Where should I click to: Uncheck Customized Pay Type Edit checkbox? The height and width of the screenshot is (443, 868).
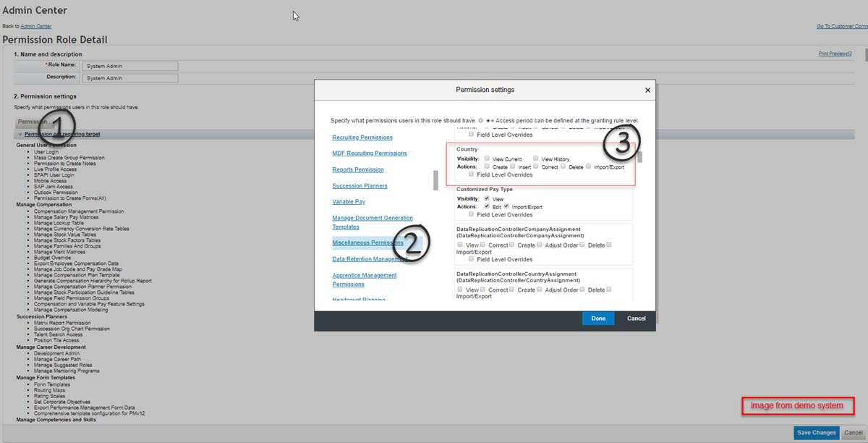487,206
